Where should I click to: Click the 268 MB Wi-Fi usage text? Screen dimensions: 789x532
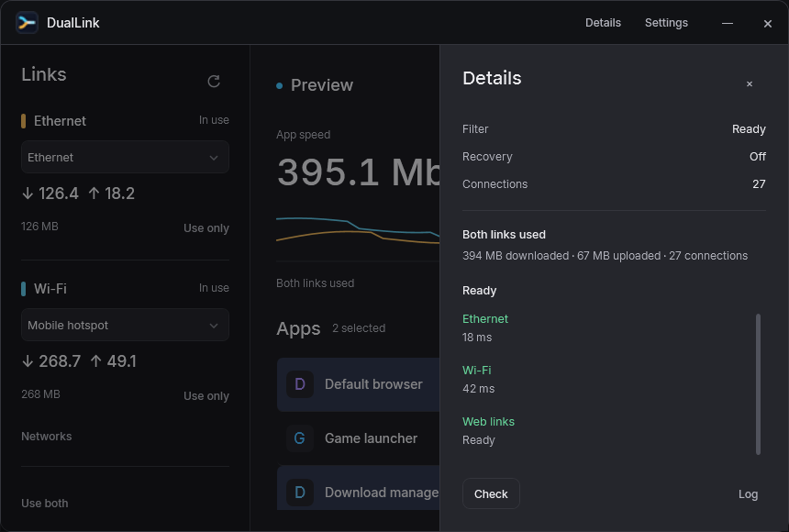tap(40, 394)
